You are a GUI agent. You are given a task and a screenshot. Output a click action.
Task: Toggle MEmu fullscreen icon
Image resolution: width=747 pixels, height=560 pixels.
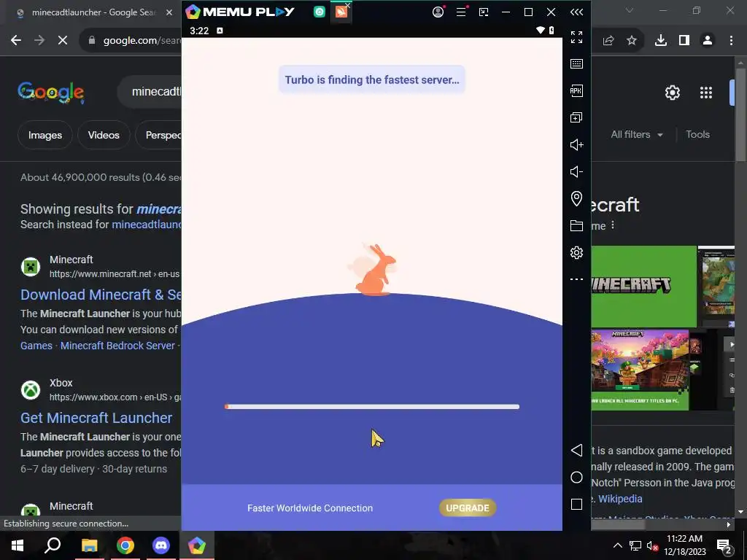(x=576, y=36)
